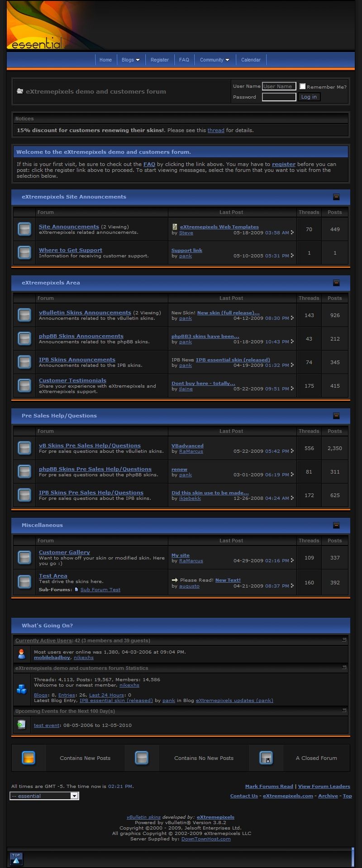Click the forum folder icon beside forum title
The width and height of the screenshot is (362, 868).
coord(20,91)
